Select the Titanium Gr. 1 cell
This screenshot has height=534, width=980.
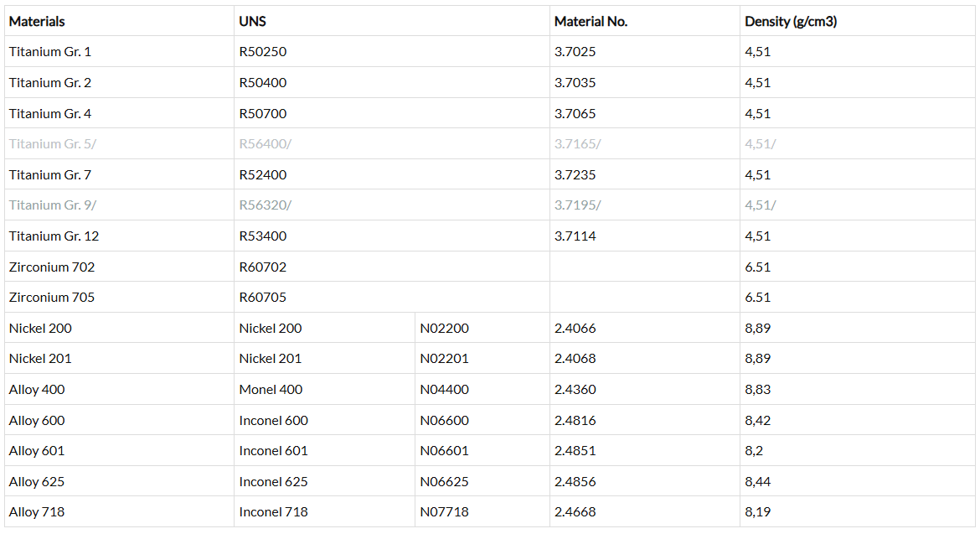point(50,52)
